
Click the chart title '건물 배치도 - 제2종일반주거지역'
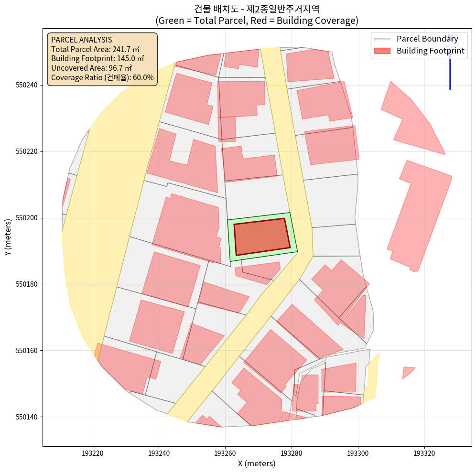(257, 9)
